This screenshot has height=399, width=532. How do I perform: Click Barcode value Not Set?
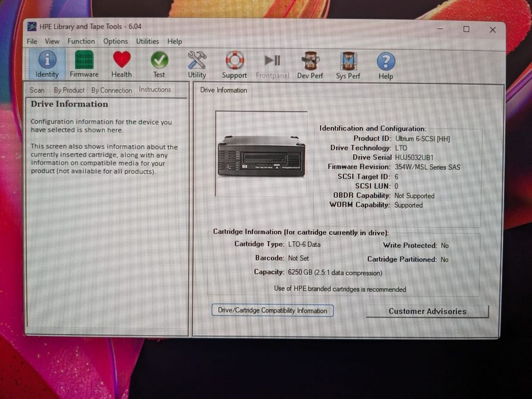[x=298, y=258]
